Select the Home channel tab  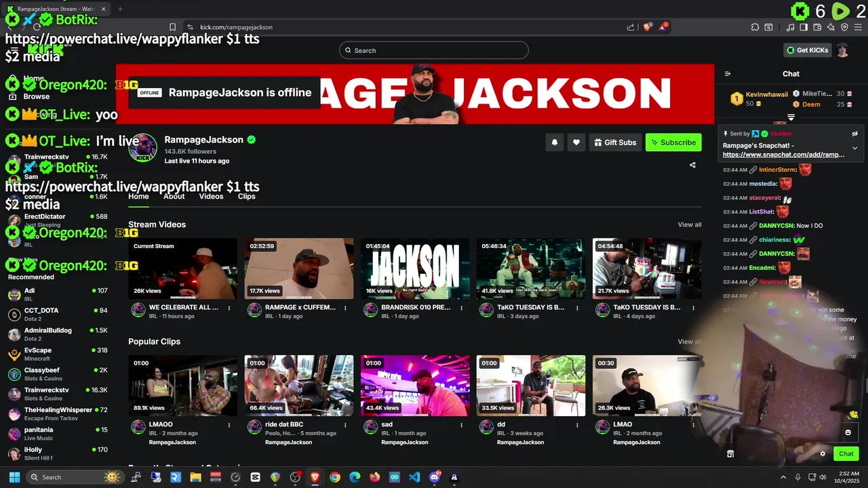[x=138, y=197]
